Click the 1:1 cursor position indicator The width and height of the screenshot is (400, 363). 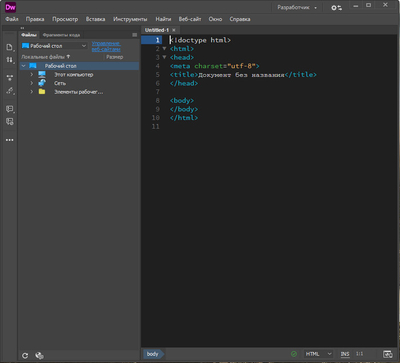click(359, 354)
